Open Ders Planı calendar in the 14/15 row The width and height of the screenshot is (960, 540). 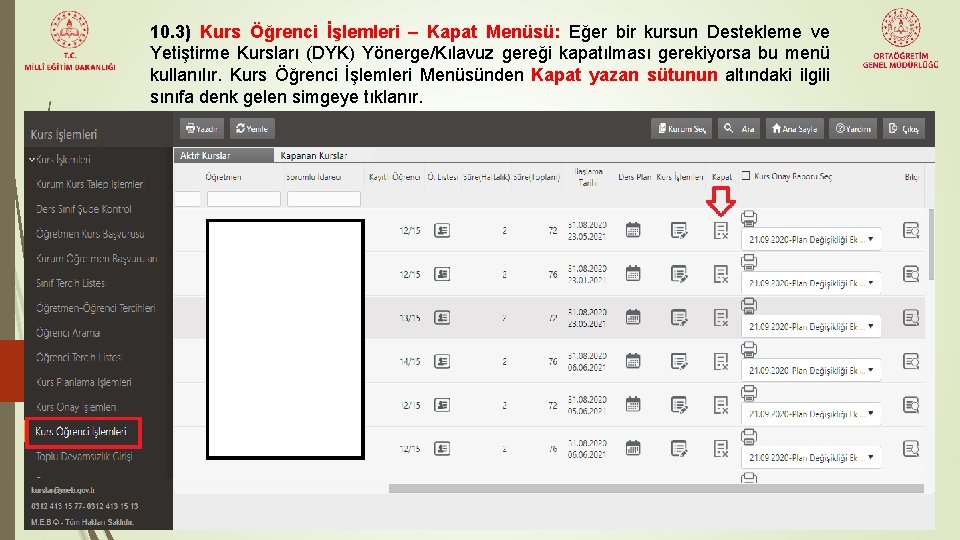coord(633,361)
